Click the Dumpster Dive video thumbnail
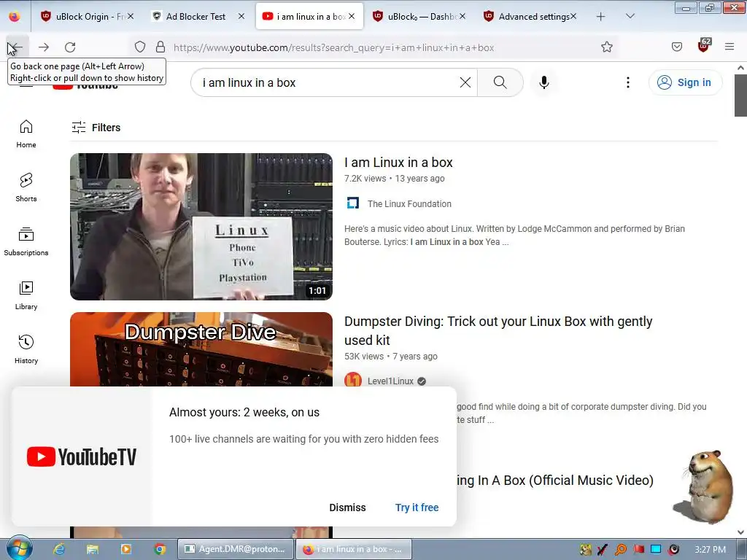The image size is (747, 560). click(x=201, y=349)
